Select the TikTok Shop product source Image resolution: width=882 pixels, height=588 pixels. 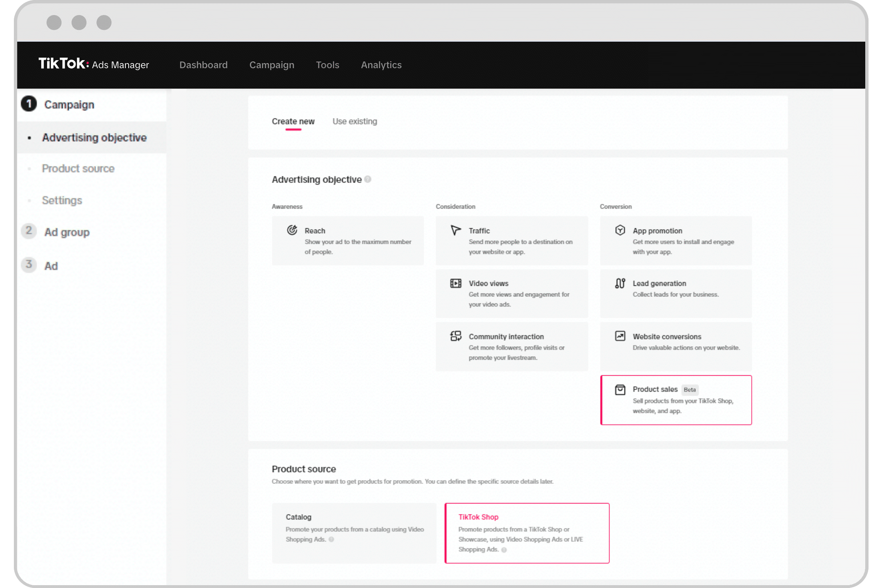pyautogui.click(x=527, y=533)
